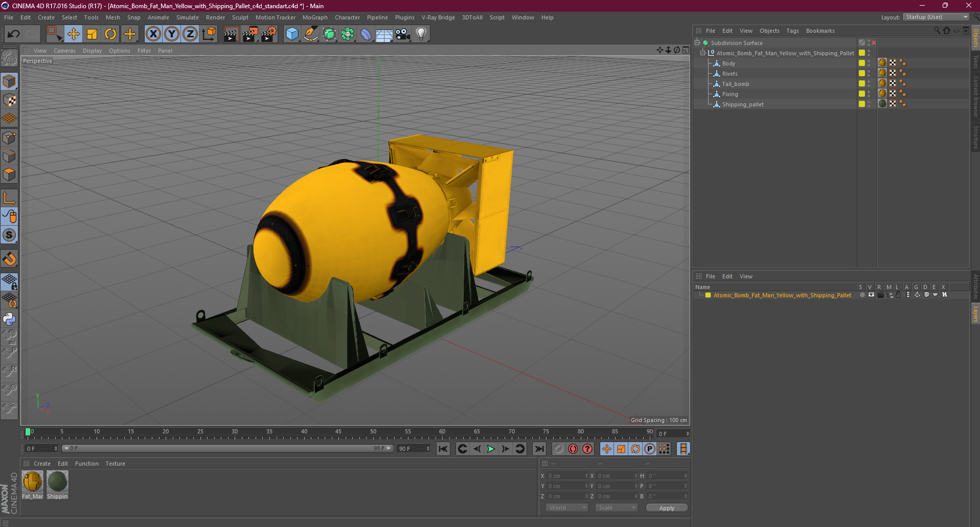Click the Apply button in coordinates
This screenshot has width=980, height=527.
[x=667, y=508]
